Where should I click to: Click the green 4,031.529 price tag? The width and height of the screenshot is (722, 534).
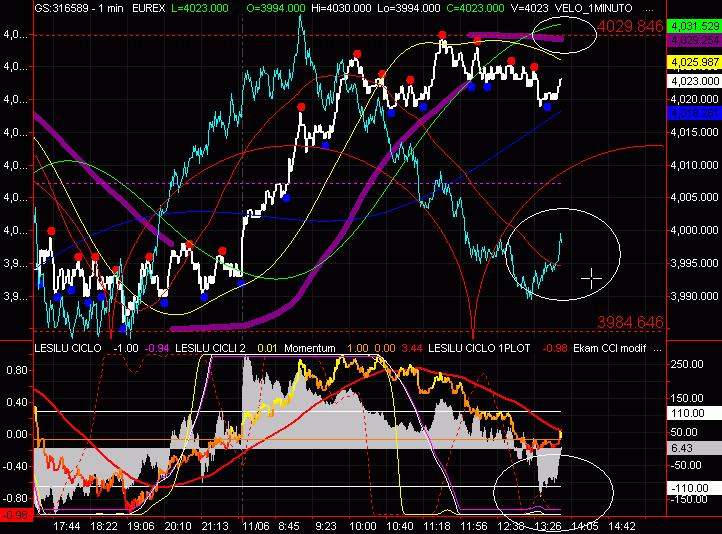point(694,26)
